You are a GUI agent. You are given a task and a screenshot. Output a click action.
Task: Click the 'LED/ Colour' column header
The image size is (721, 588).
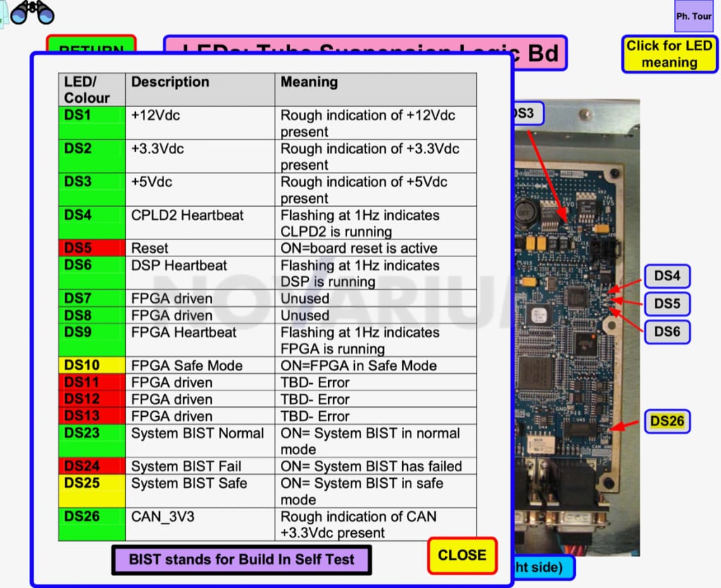[92, 89]
